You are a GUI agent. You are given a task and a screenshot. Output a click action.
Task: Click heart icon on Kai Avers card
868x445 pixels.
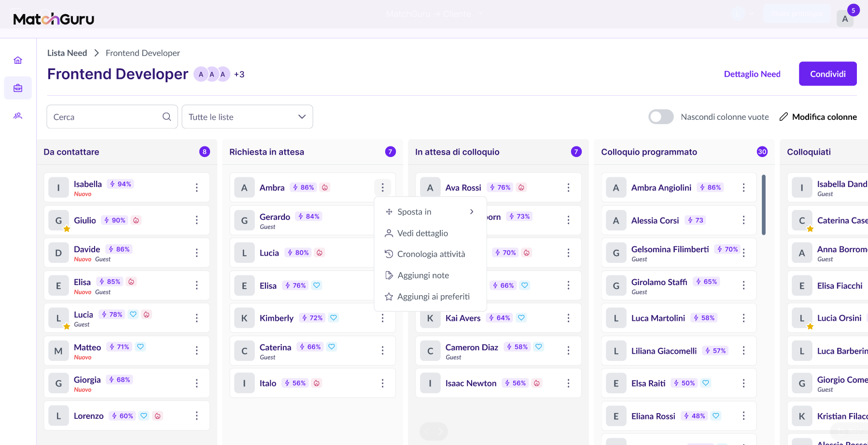point(521,318)
